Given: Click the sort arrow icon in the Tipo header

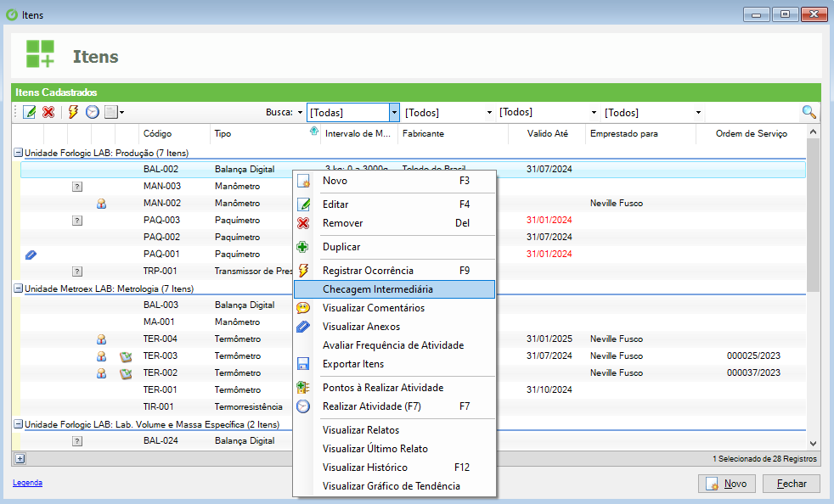Looking at the screenshot, I should click(x=314, y=131).
